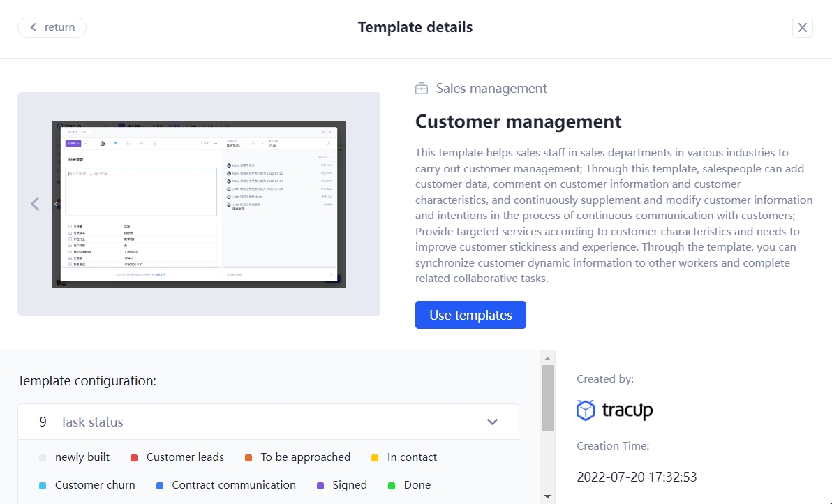Click the chevron on the Task status row
This screenshot has height=504, width=832.
click(492, 422)
